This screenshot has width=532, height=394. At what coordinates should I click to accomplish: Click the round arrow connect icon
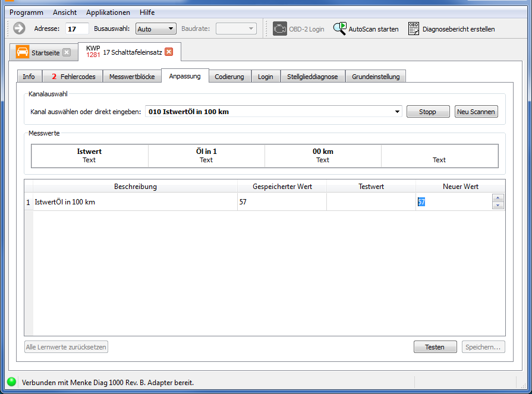(19, 29)
